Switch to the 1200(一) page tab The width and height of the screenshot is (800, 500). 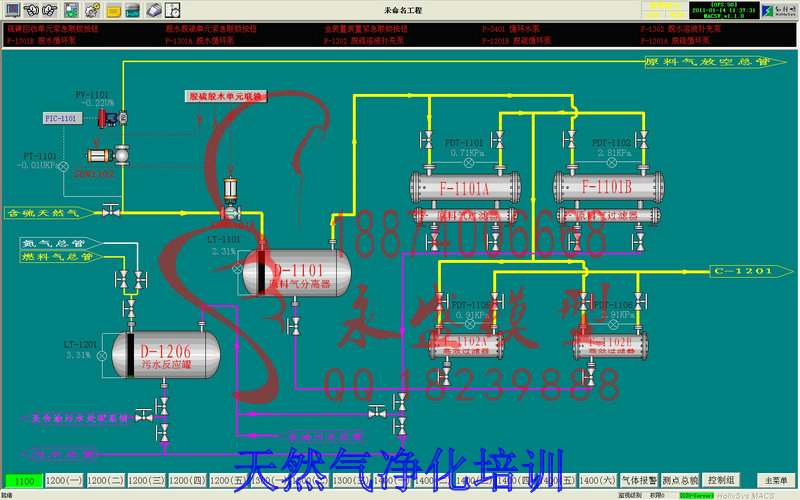tap(64, 481)
